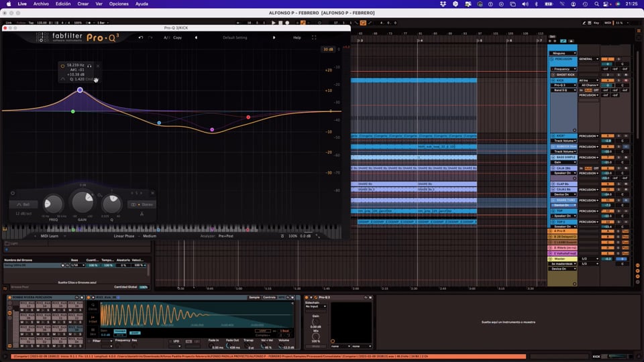This screenshot has width=644, height=362.
Task: Open GENERAL routing dropdown on PERCUSION track
Action: tap(588, 59)
